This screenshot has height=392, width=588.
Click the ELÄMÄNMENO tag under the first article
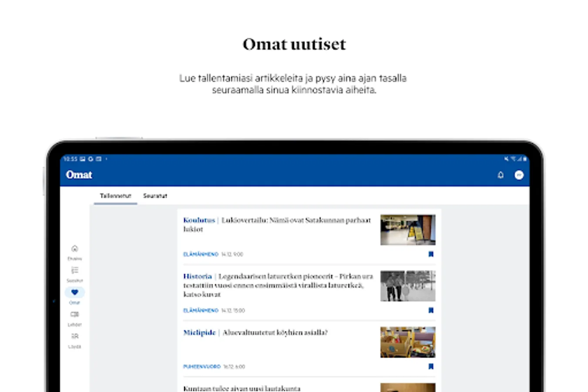pyautogui.click(x=200, y=254)
